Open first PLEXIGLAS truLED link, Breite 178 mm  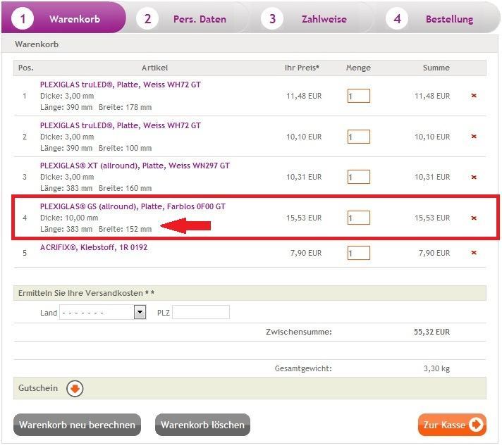click(121, 85)
